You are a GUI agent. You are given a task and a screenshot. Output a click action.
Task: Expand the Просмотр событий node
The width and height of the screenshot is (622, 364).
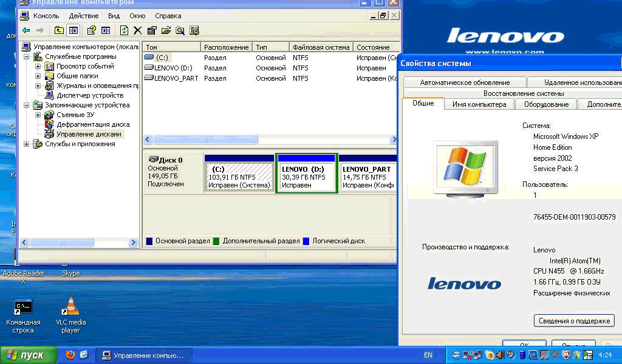click(x=38, y=66)
